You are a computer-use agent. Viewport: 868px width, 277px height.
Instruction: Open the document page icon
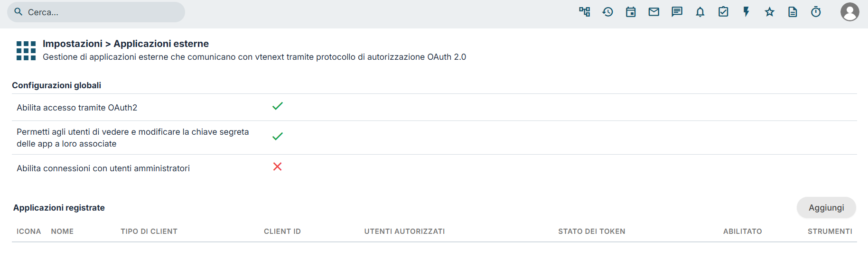pos(793,12)
